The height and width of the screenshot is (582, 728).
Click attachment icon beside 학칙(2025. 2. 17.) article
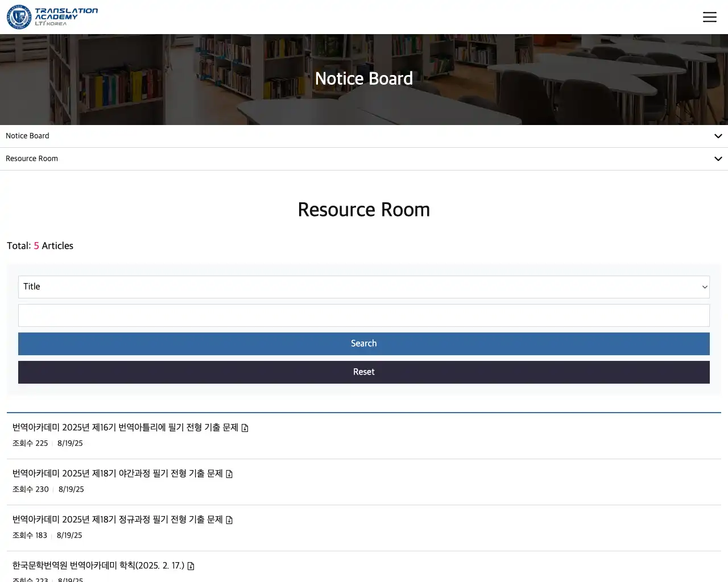coord(191,566)
